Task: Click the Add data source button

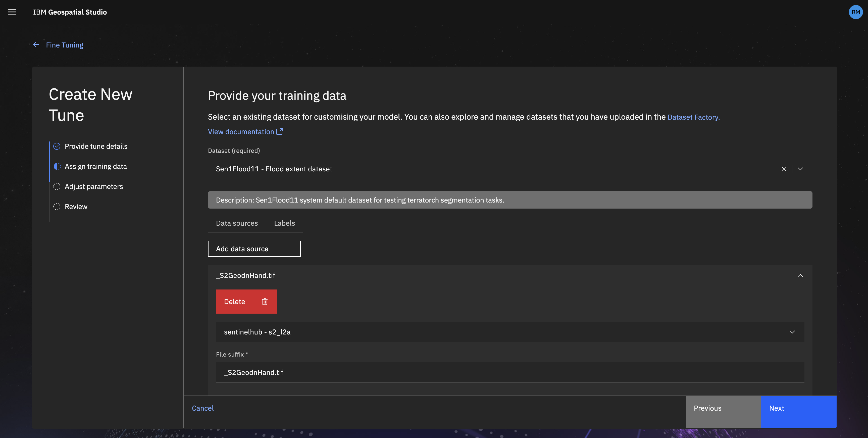Action: (254, 249)
